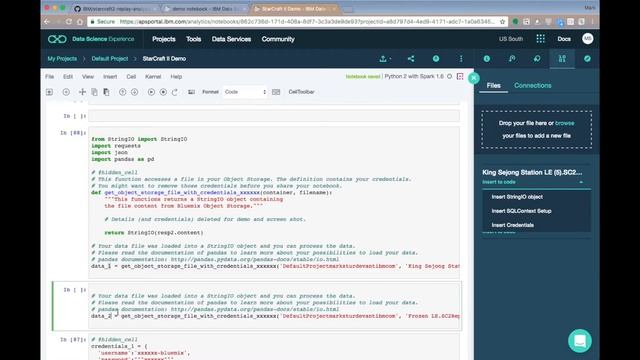Select Insert SQLContext Setup

click(521, 211)
